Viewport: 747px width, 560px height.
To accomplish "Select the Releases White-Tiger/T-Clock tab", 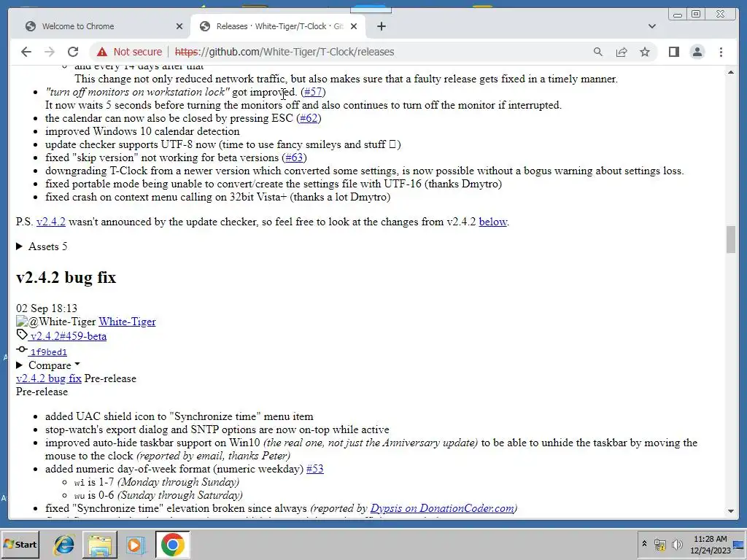I will (278, 27).
